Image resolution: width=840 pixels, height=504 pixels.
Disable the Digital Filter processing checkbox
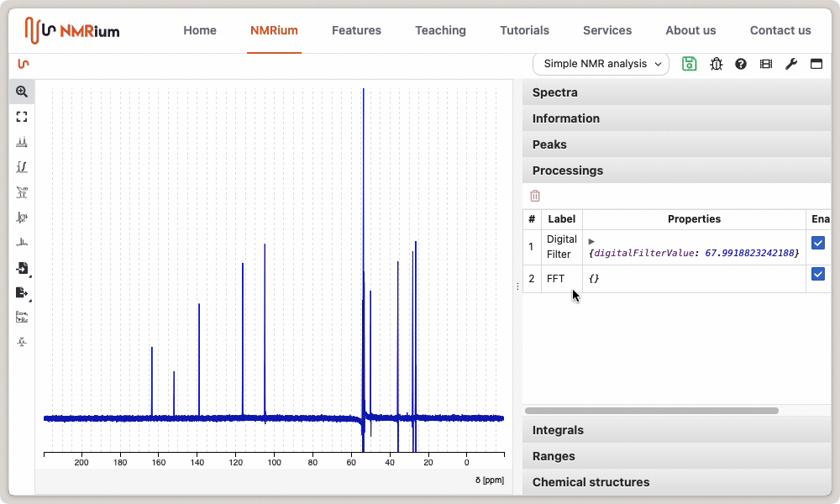point(818,243)
